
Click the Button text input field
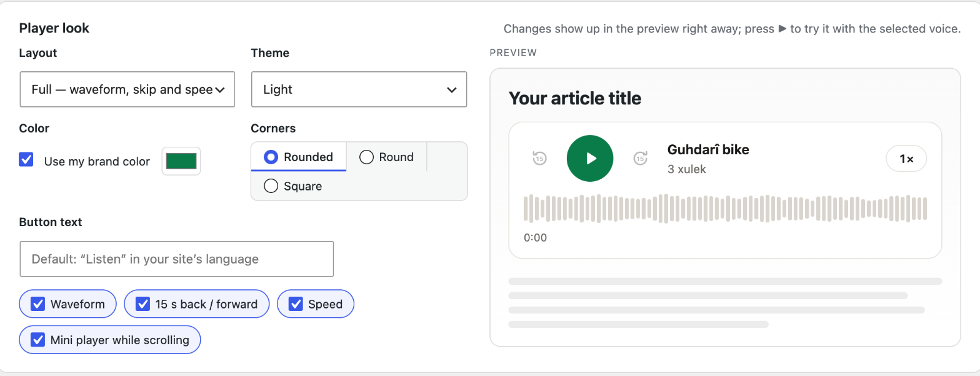pos(177,259)
